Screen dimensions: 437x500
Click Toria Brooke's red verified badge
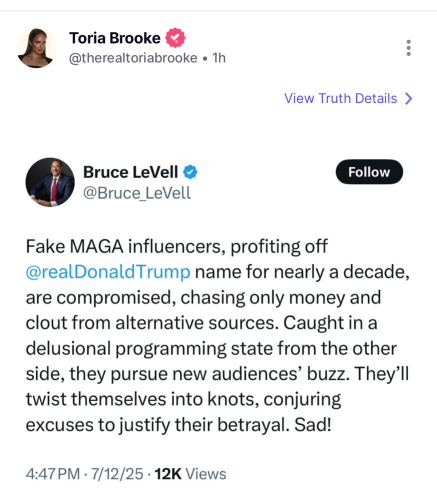coord(175,38)
